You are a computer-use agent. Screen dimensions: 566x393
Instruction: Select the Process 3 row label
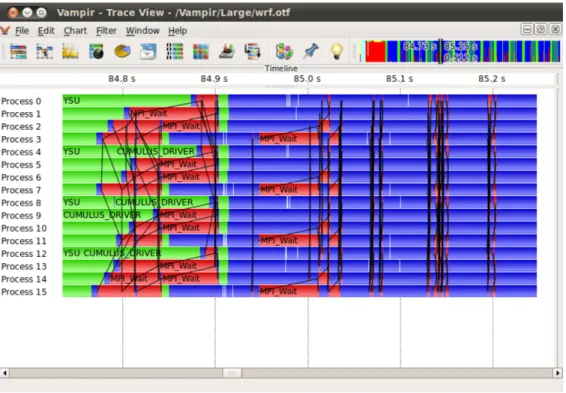21,139
